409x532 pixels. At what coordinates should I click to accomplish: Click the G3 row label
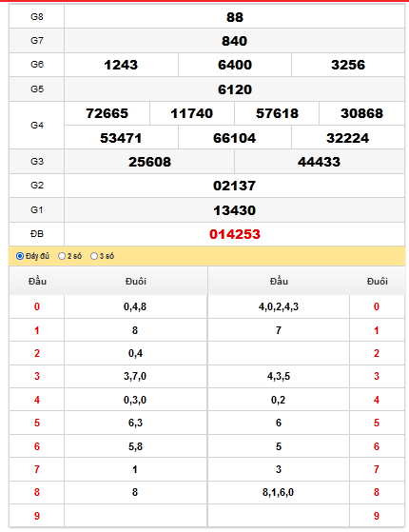click(x=37, y=162)
